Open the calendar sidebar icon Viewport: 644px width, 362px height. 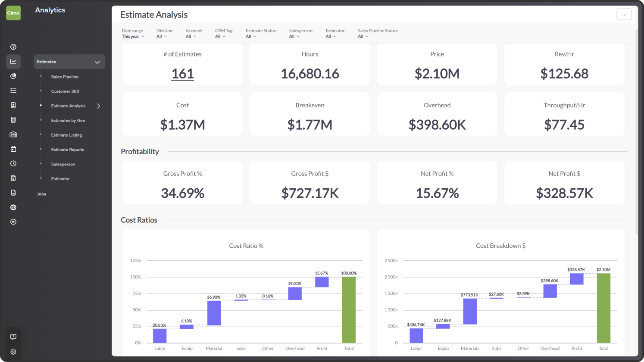13,149
